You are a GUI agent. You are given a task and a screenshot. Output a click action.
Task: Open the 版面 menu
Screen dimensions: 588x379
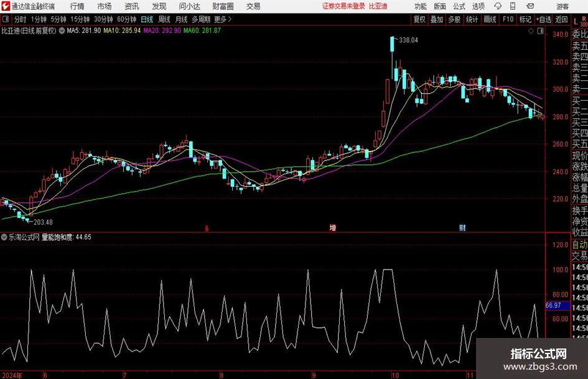tap(439, 6)
